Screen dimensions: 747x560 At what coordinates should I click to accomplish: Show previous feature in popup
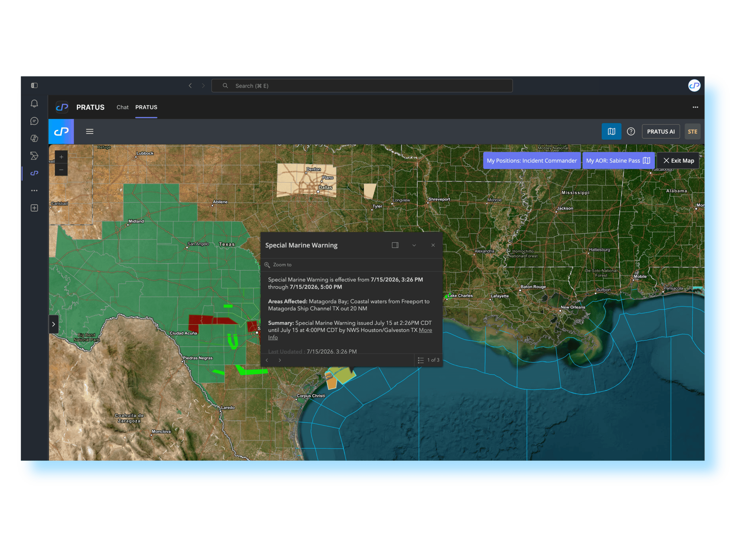267,360
